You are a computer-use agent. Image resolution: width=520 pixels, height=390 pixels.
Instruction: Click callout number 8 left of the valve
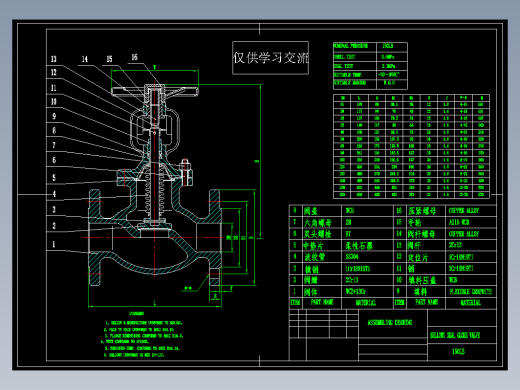coord(54,131)
